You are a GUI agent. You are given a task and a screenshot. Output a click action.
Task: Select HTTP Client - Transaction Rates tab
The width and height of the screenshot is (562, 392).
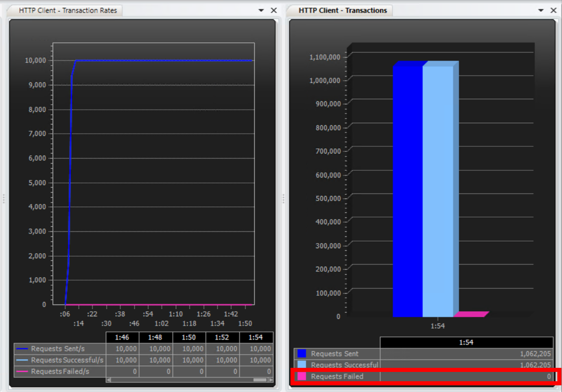pos(68,10)
